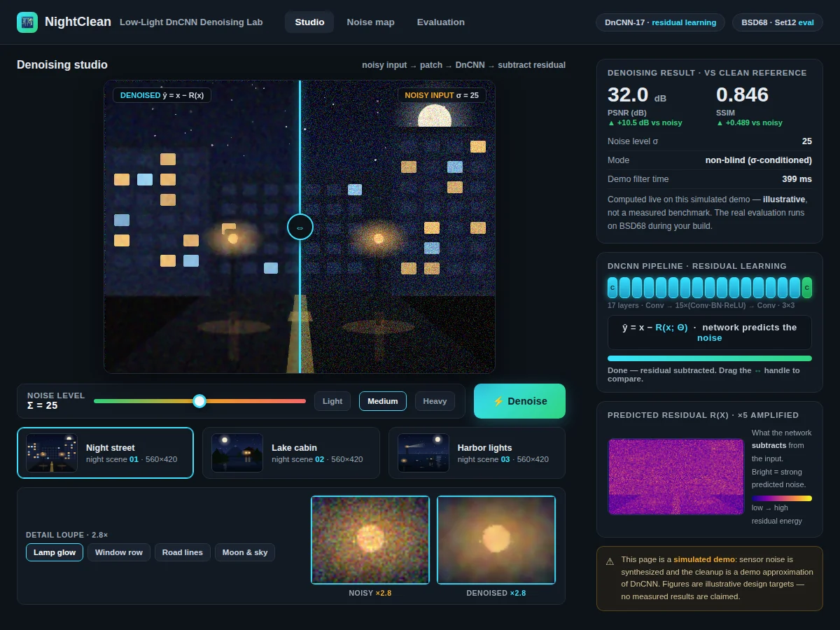Click the predicted residual heatmap image
840x630 pixels.
676,477
